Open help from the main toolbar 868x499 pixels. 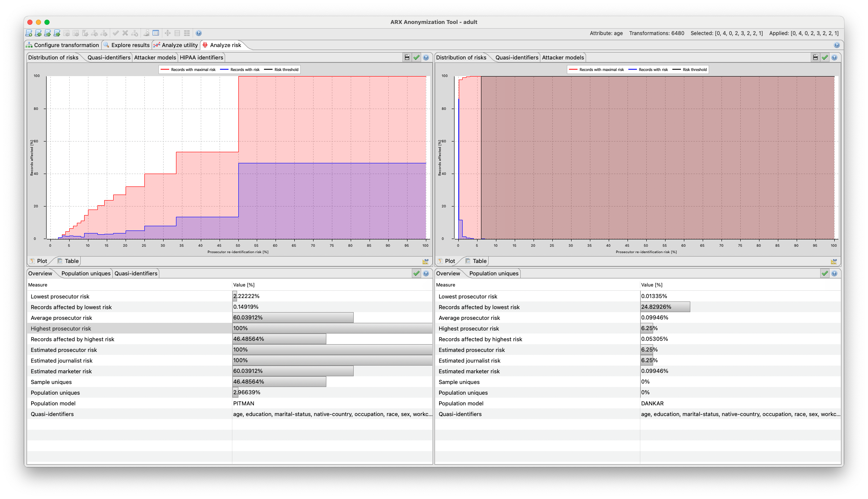pos(199,33)
